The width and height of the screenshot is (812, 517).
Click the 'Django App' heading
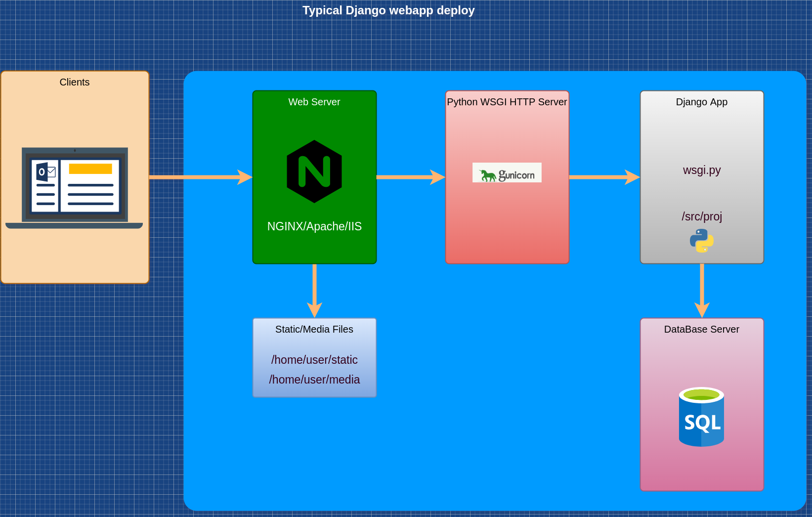[702, 102]
